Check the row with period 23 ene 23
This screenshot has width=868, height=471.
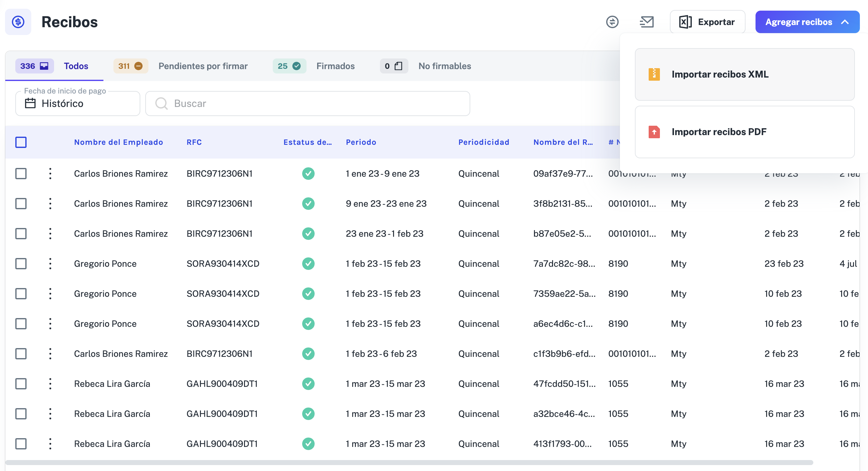click(21, 234)
